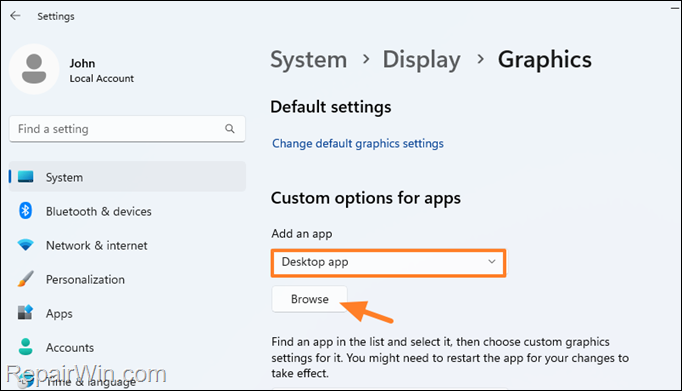
Task: Select System in the sidebar menu
Action: (127, 177)
